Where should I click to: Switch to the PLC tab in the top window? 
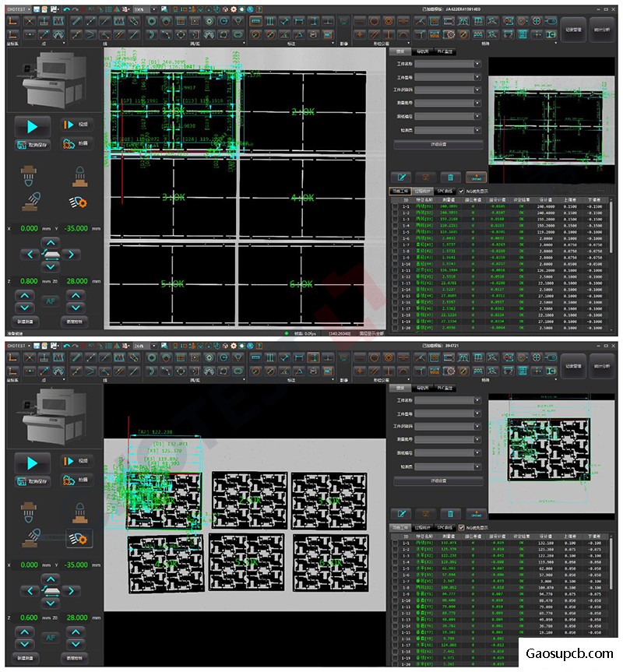coord(445,51)
